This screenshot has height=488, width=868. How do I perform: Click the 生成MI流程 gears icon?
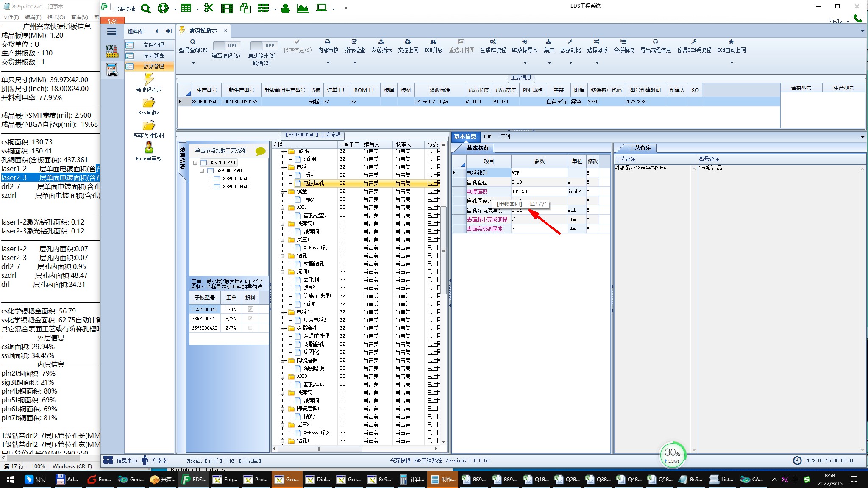493,42
